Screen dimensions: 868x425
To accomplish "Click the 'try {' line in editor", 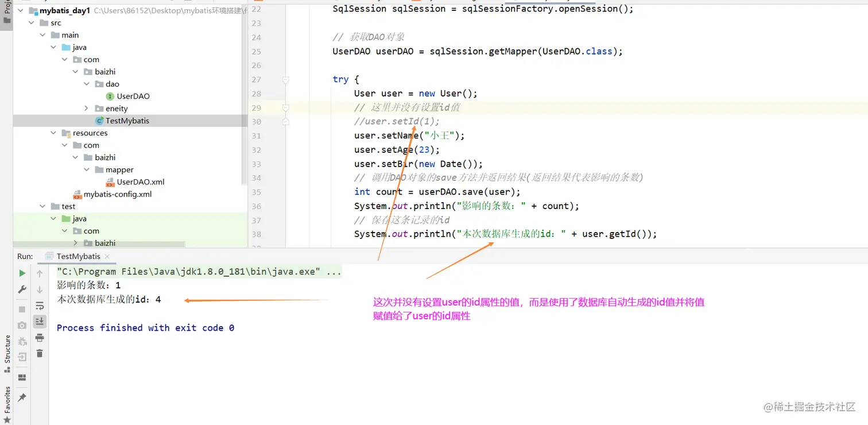I will tap(346, 79).
